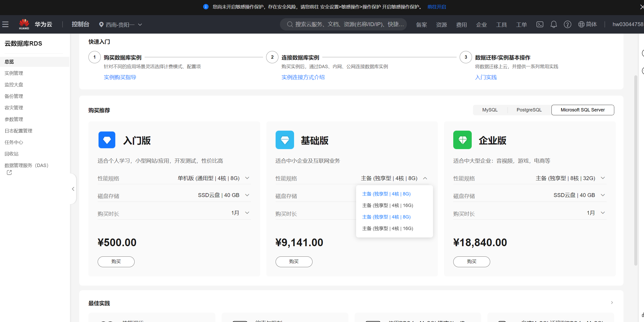This screenshot has width=644, height=322.
Task: Expand 入门版 性能规格 dropdown
Action: coord(247,178)
